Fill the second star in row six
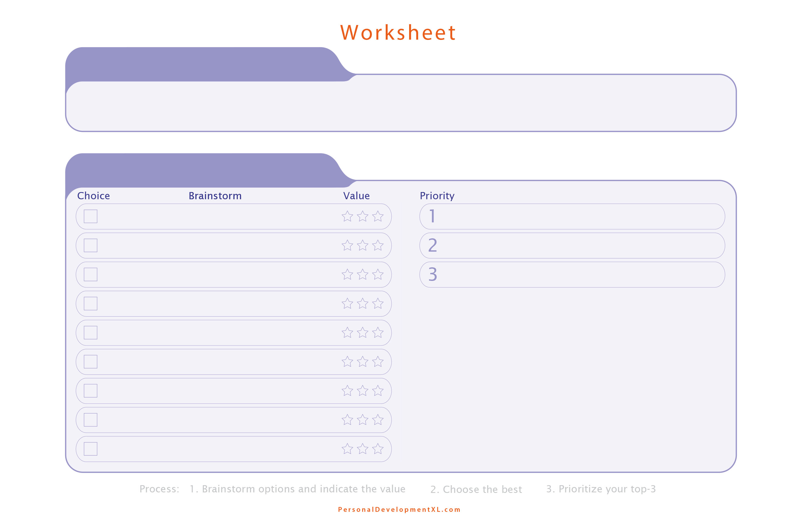Screen dimensions: 798x532 (363, 362)
